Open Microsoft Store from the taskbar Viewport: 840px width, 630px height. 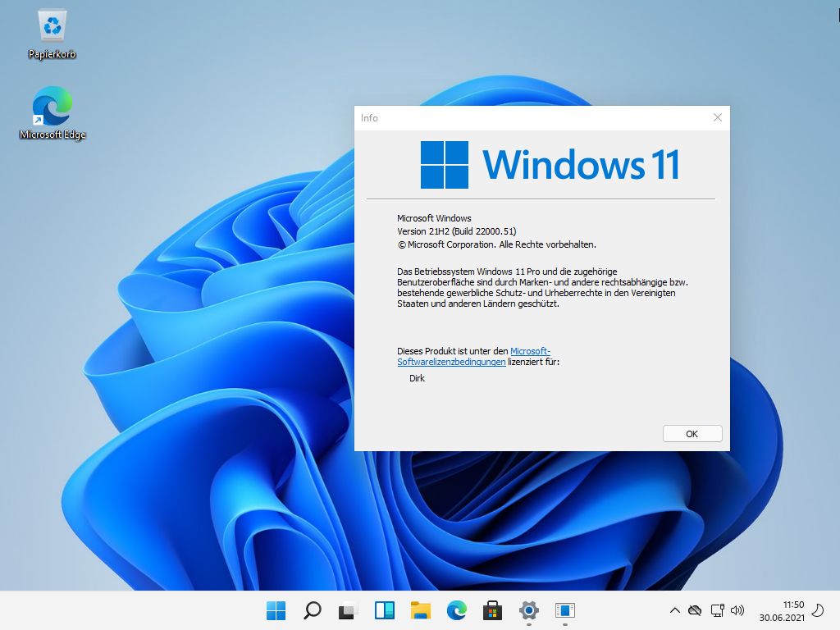(x=493, y=610)
